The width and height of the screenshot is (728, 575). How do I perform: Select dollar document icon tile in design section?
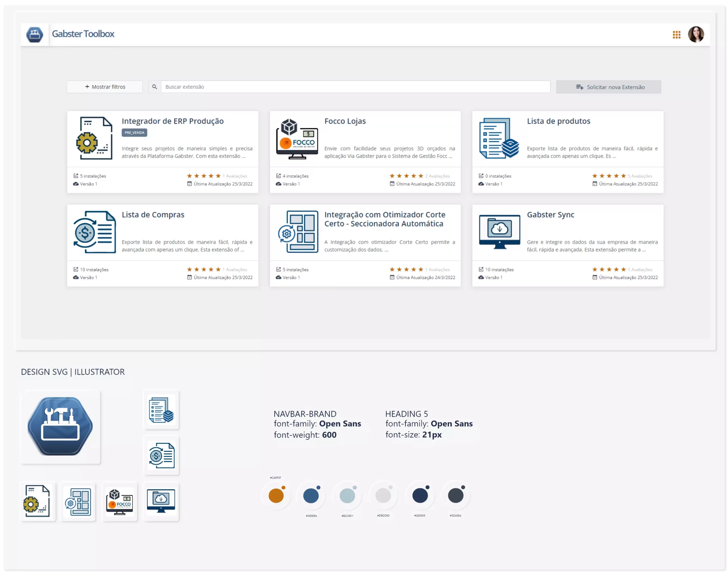click(x=161, y=456)
